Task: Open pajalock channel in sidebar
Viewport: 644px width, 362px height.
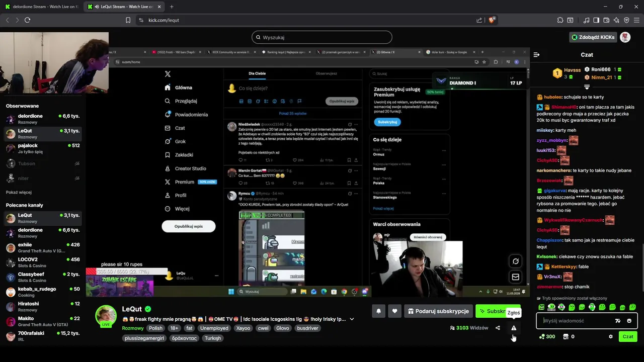Action: [x=43, y=148]
